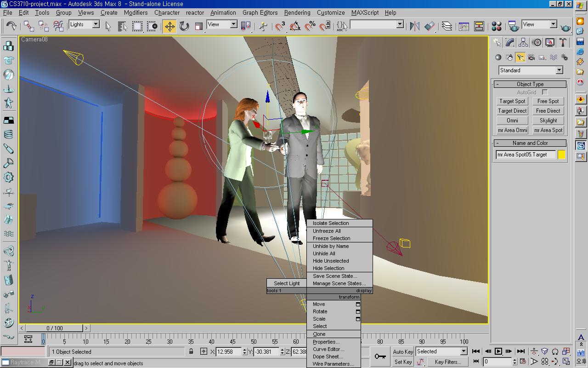Viewport: 588px width, 368px height.
Task: Open the Modifiers menu
Action: [136, 13]
